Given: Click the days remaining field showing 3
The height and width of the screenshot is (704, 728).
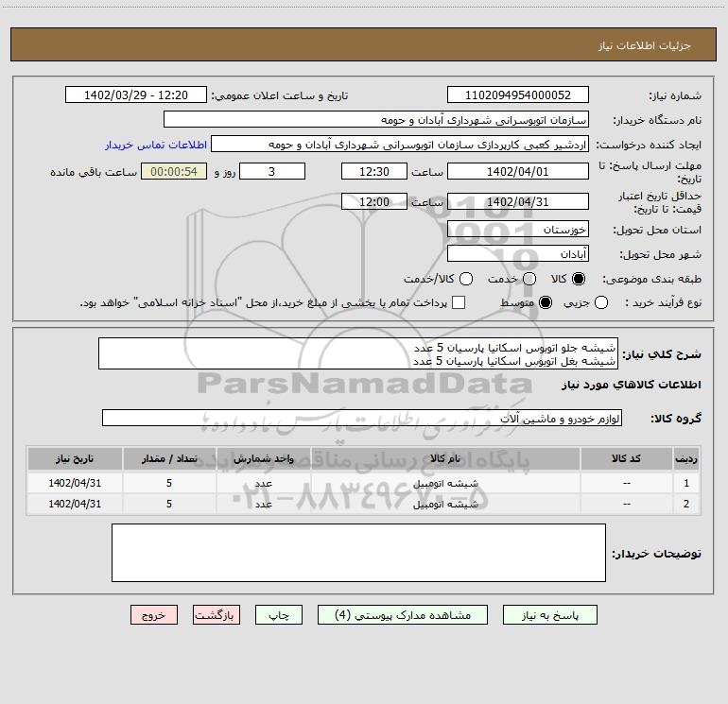Looking at the screenshot, I should coord(272,171).
